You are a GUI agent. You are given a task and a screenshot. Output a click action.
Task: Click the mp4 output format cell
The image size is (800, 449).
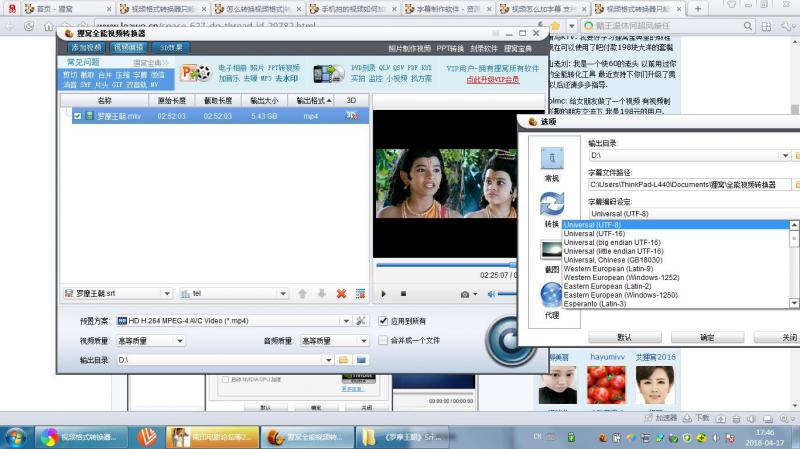(311, 116)
